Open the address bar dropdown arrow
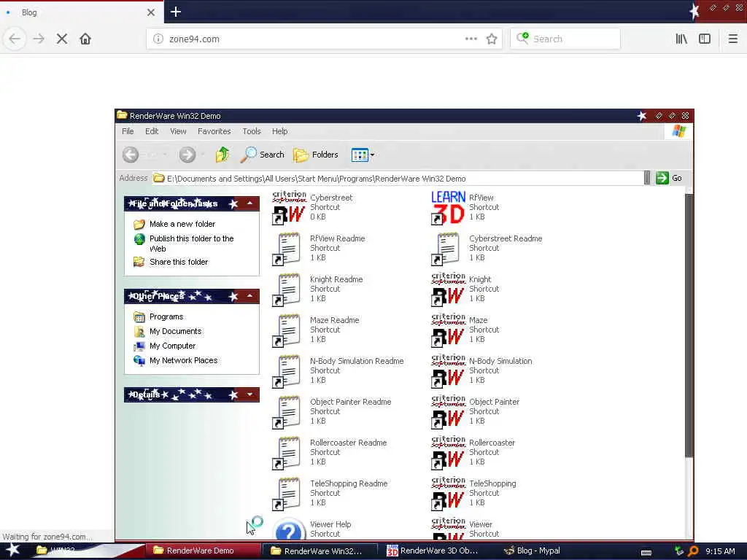 [646, 178]
